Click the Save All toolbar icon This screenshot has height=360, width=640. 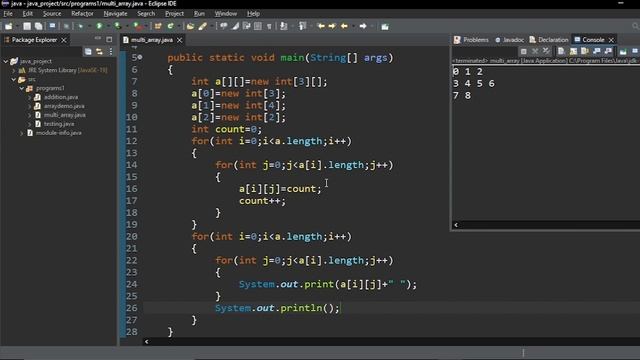pos(38,26)
